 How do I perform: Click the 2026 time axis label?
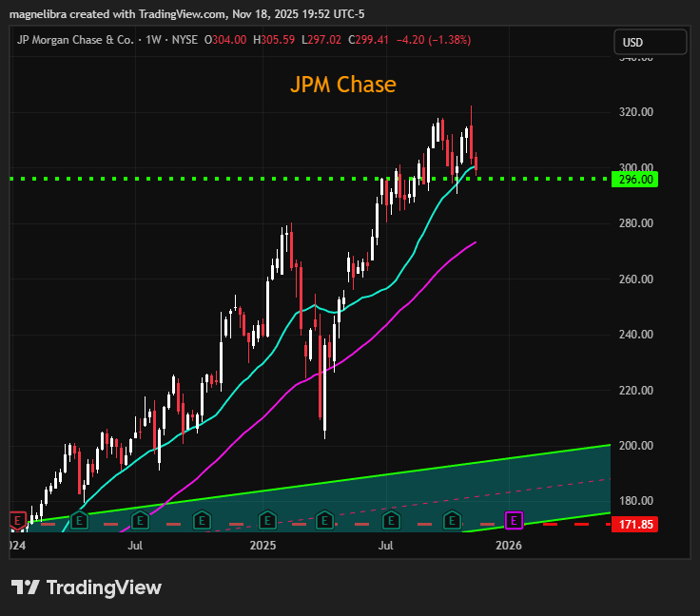[509, 546]
